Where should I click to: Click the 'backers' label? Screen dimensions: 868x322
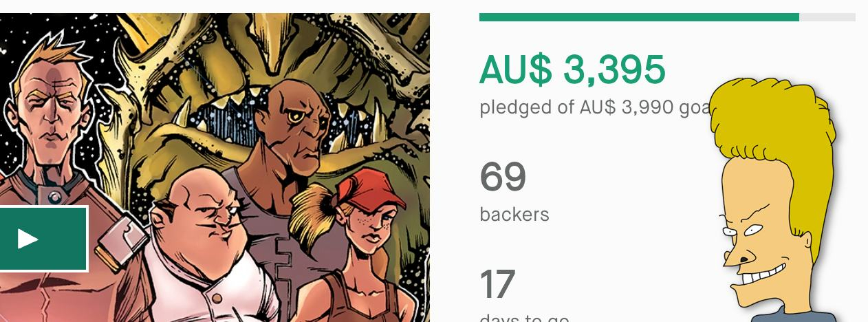click(x=514, y=214)
